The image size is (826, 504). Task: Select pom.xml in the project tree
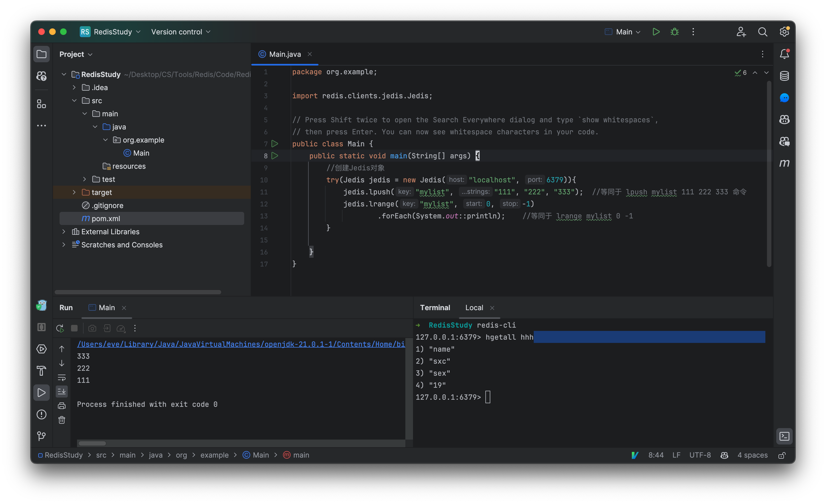(x=152, y=218)
